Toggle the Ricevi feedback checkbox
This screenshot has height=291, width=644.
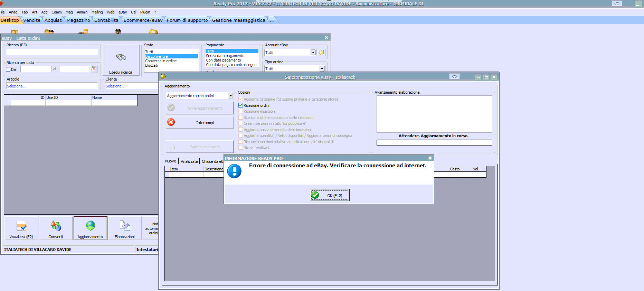241,148
